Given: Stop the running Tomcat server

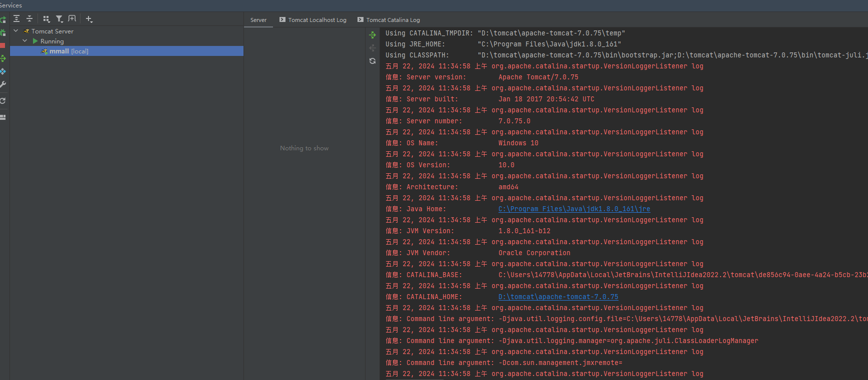Looking at the screenshot, I should [x=2, y=45].
